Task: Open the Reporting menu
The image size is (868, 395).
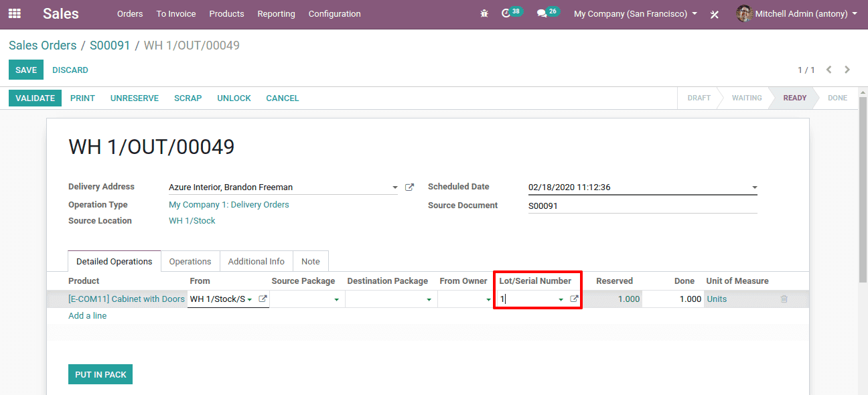Action: (x=276, y=13)
